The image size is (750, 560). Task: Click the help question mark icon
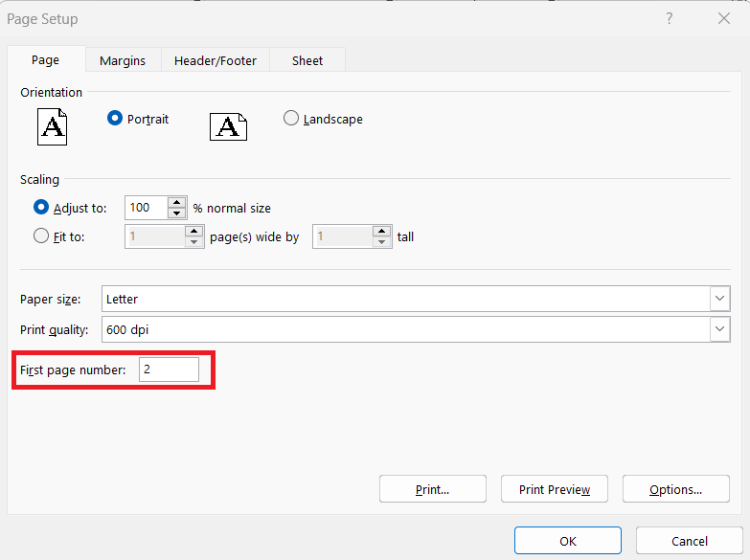[670, 18]
